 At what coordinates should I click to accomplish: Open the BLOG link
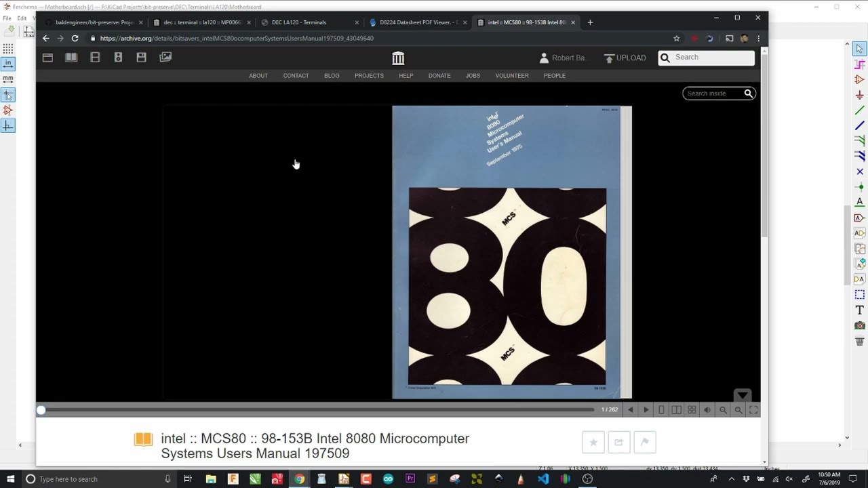[x=332, y=76]
